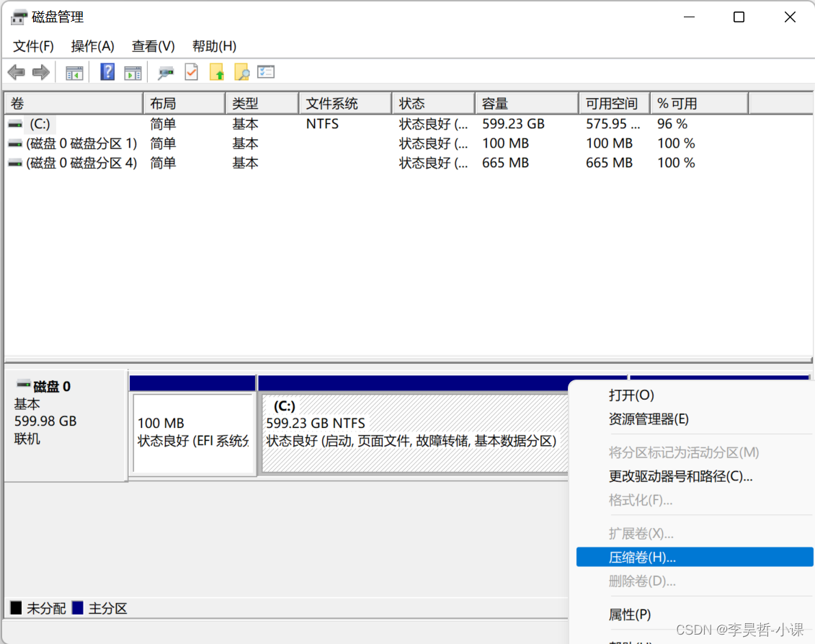Screen dimensions: 815x644
Task: Open the 帮助(H) menu
Action: (x=214, y=46)
